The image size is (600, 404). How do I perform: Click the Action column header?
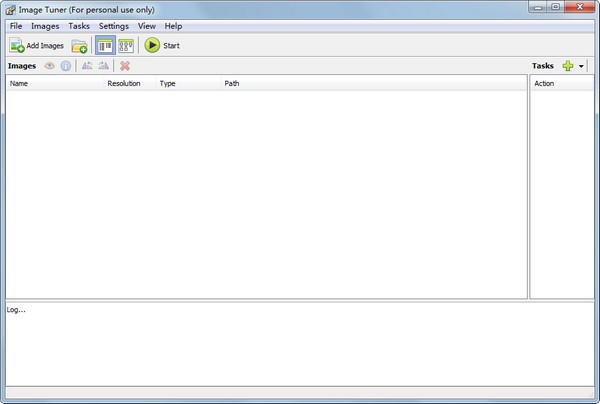point(562,83)
